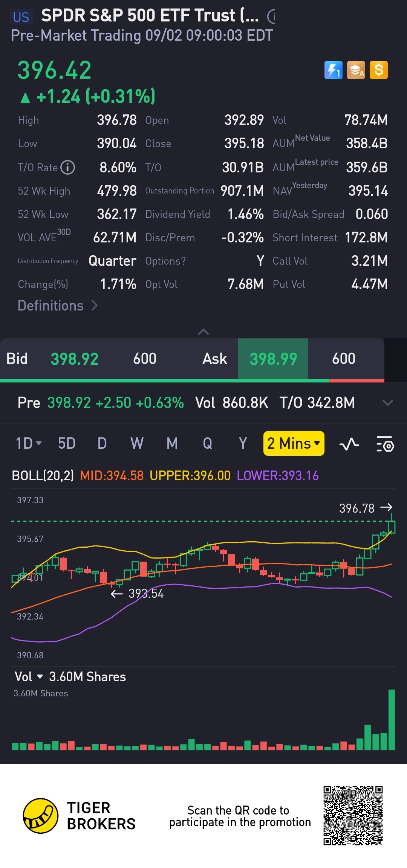Open chart display settings icon
Image resolution: width=407 pixels, height=868 pixels.
(x=385, y=444)
